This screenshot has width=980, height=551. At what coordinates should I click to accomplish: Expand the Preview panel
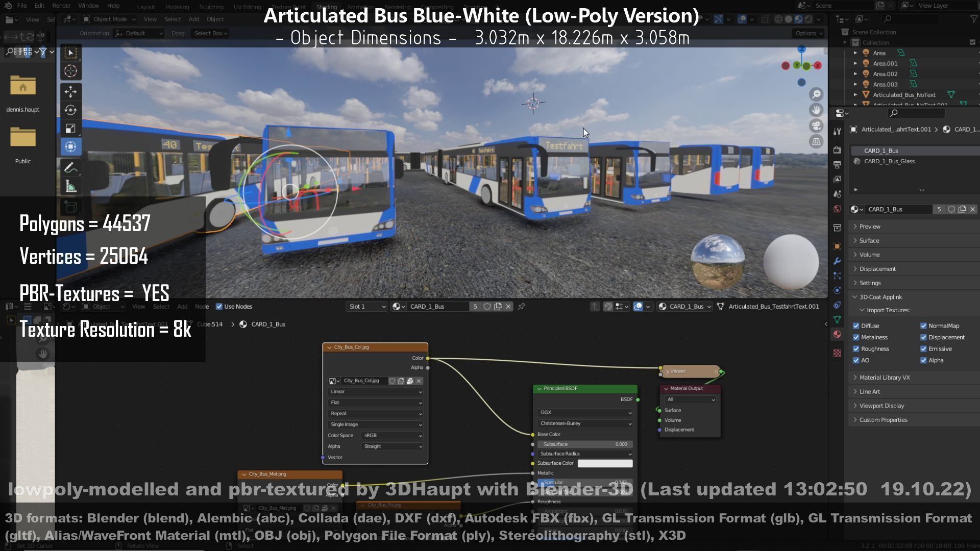point(869,227)
